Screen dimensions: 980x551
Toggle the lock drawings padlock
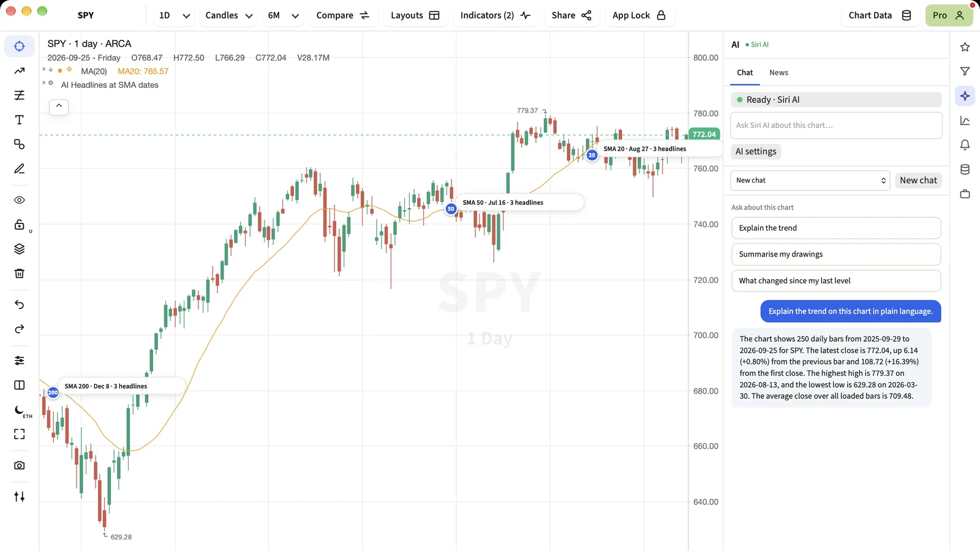pos(20,225)
